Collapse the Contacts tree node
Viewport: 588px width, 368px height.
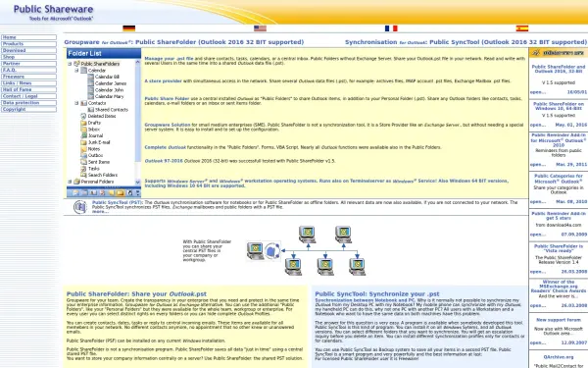[x=76, y=103]
